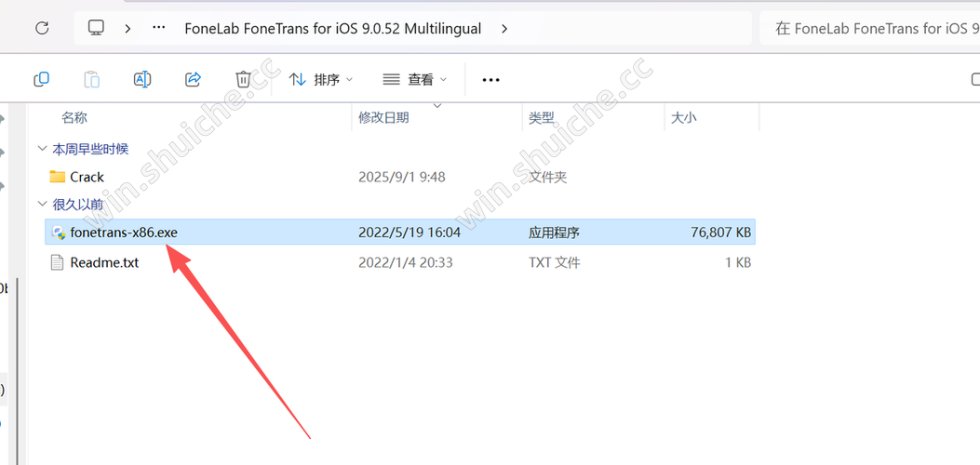Screen dimensions: 980x465
Task: Click the Rename icon in toolbar
Action: (x=142, y=79)
